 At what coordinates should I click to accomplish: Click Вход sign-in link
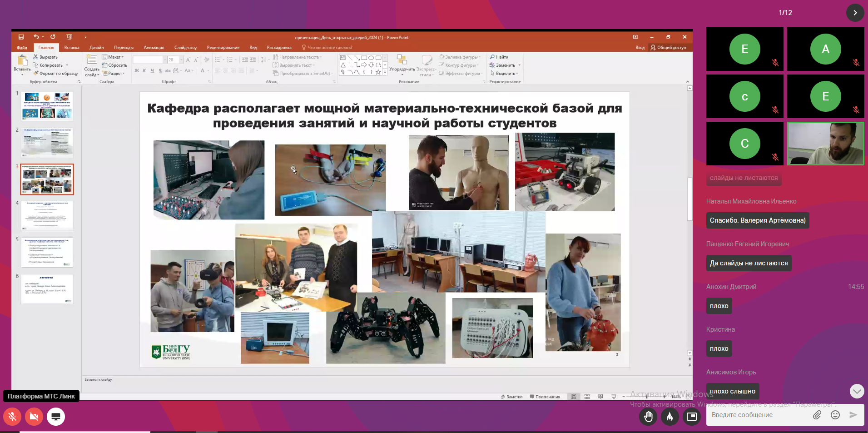[640, 48]
